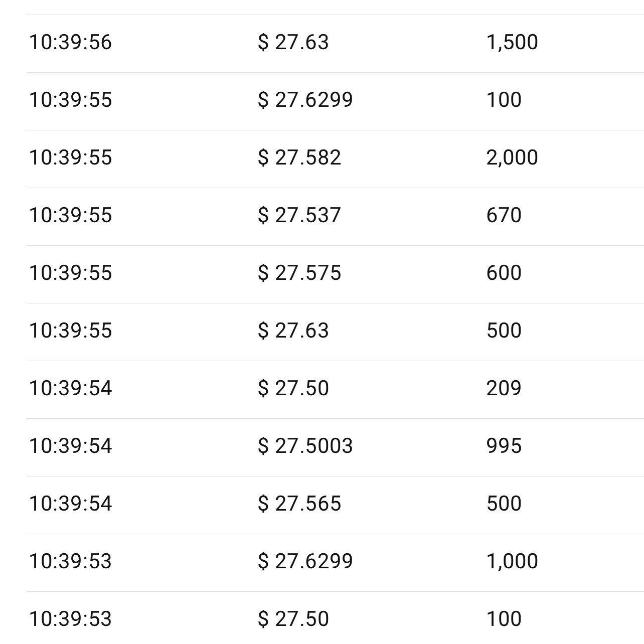Viewport: 644px width, 644px height.
Task: Select the timestamp of the 1,000-share trade
Action: [70, 561]
